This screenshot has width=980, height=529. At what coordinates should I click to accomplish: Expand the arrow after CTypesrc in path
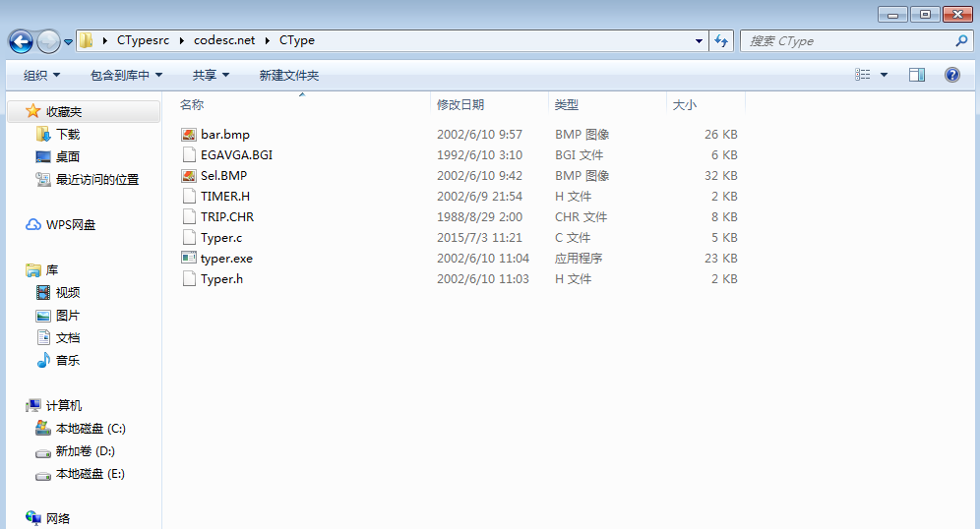[181, 40]
